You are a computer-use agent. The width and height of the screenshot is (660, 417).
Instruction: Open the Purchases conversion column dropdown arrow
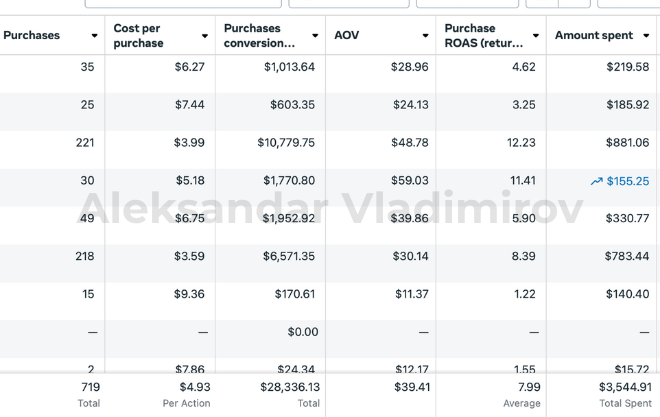315,36
